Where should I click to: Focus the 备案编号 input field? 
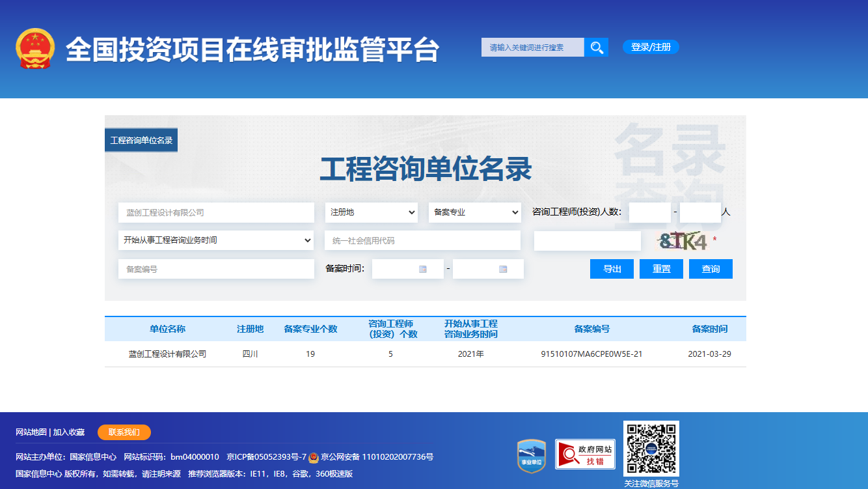click(x=216, y=269)
